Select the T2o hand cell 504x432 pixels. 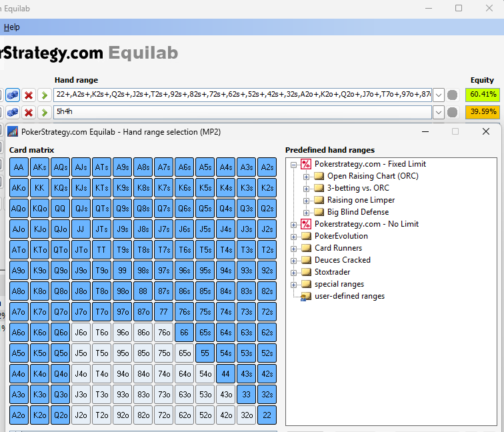click(x=101, y=415)
